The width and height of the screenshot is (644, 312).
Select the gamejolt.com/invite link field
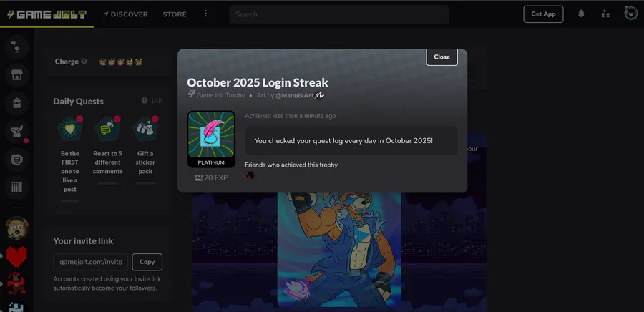click(x=91, y=262)
